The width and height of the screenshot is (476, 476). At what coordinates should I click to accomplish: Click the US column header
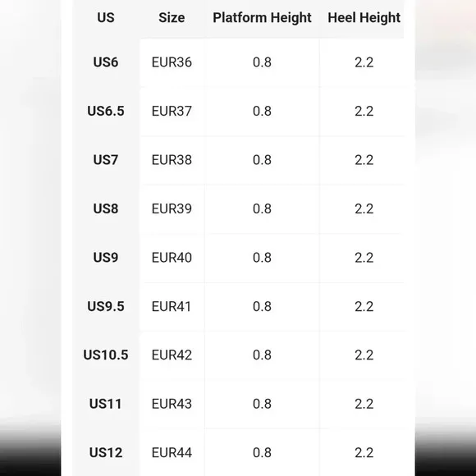click(x=106, y=17)
